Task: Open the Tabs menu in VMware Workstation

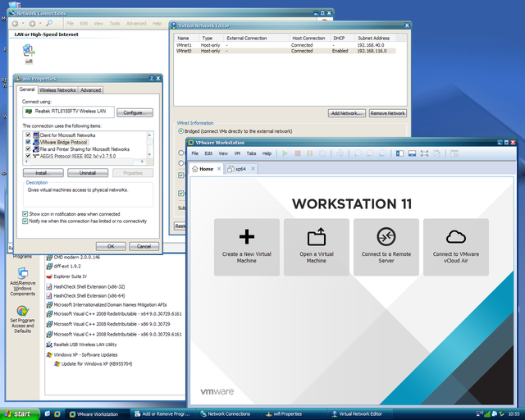Action: coord(251,153)
